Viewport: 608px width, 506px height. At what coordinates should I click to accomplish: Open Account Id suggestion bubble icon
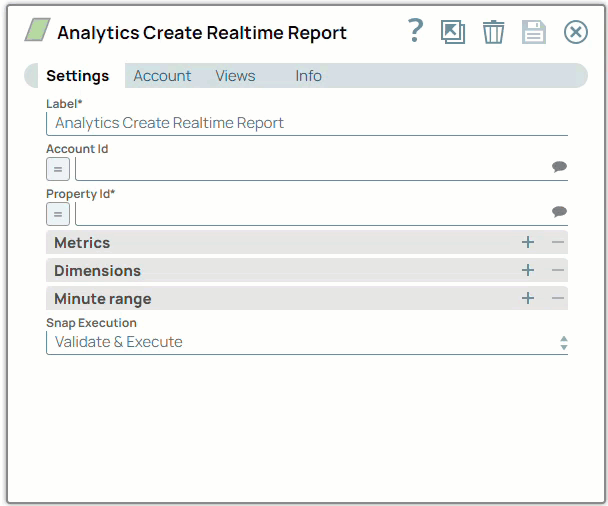(x=559, y=167)
